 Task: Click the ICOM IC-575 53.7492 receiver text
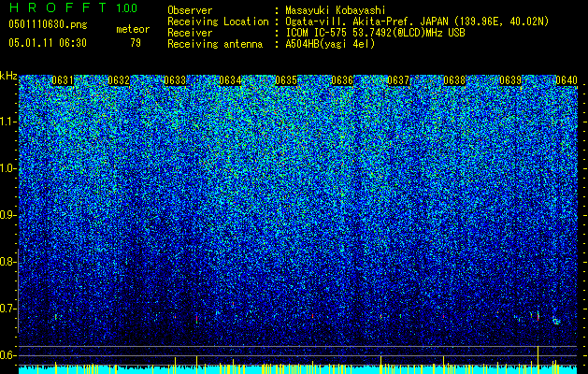point(375,33)
